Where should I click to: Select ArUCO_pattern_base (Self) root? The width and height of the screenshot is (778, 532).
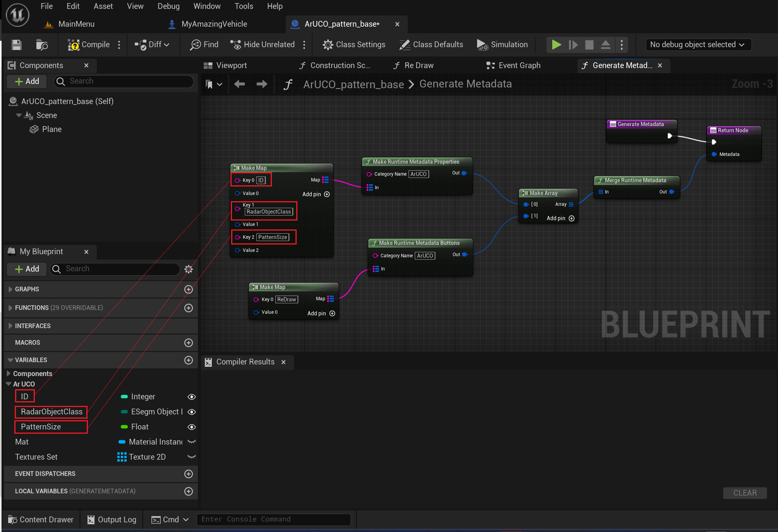point(61,101)
